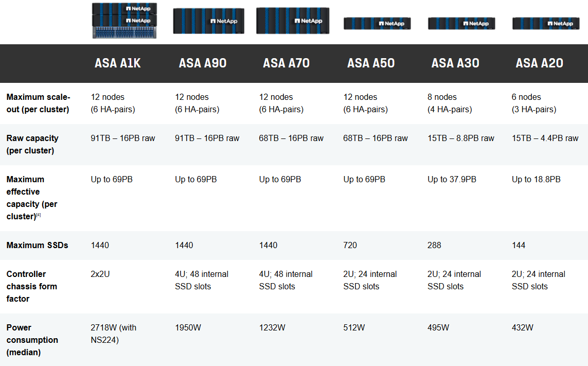
Task: Click the Raw capacity row label
Action: pyautogui.click(x=32, y=144)
